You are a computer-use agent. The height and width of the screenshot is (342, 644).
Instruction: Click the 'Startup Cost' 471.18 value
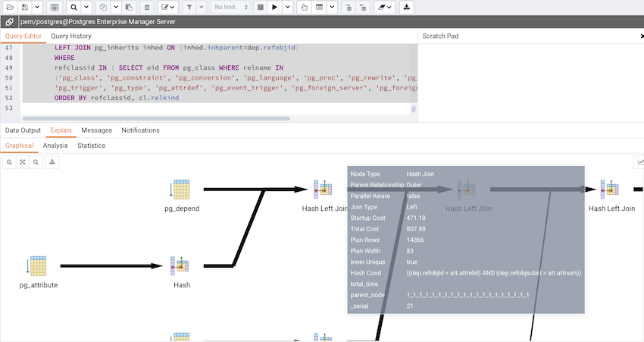pyautogui.click(x=416, y=218)
